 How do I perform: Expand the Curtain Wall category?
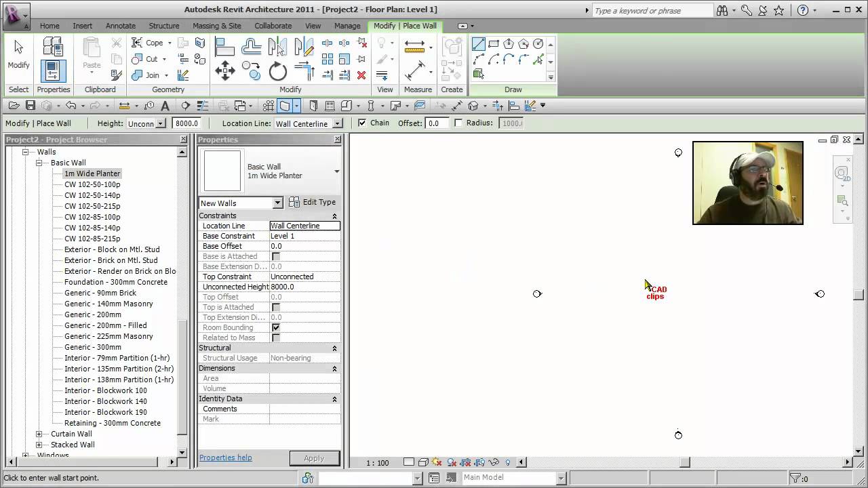point(40,434)
